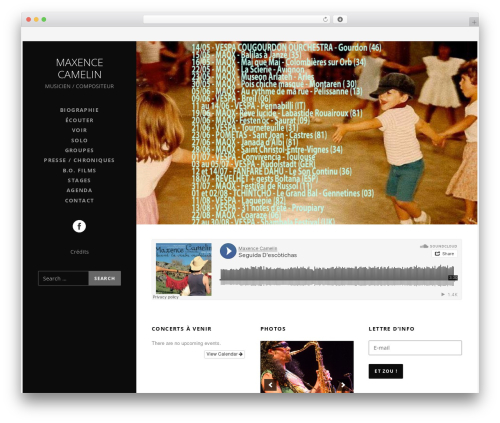Seek in the SoundCloud waveform
The height and width of the screenshot is (423, 500).
[x=338, y=275]
